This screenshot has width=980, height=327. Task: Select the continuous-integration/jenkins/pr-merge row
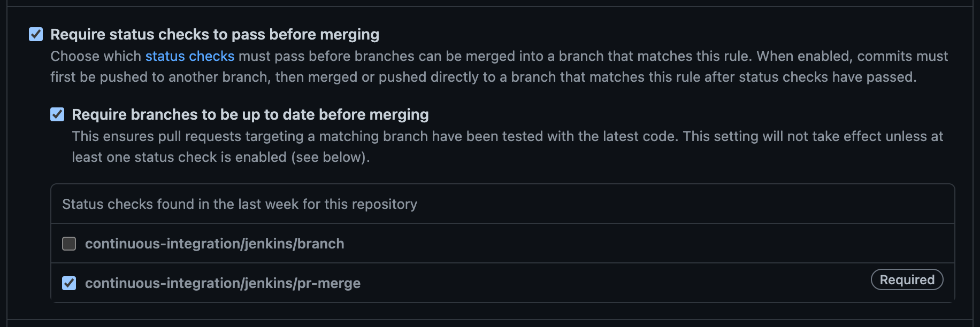pos(321,283)
